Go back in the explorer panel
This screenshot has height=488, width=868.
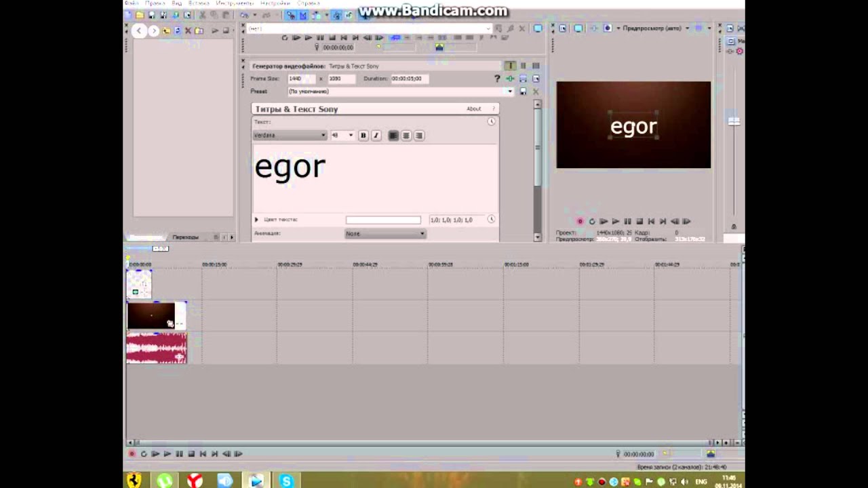[x=139, y=30]
